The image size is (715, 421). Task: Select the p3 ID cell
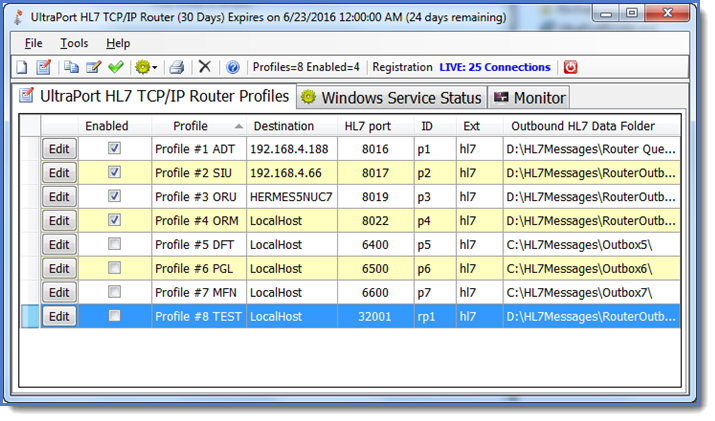[x=435, y=197]
